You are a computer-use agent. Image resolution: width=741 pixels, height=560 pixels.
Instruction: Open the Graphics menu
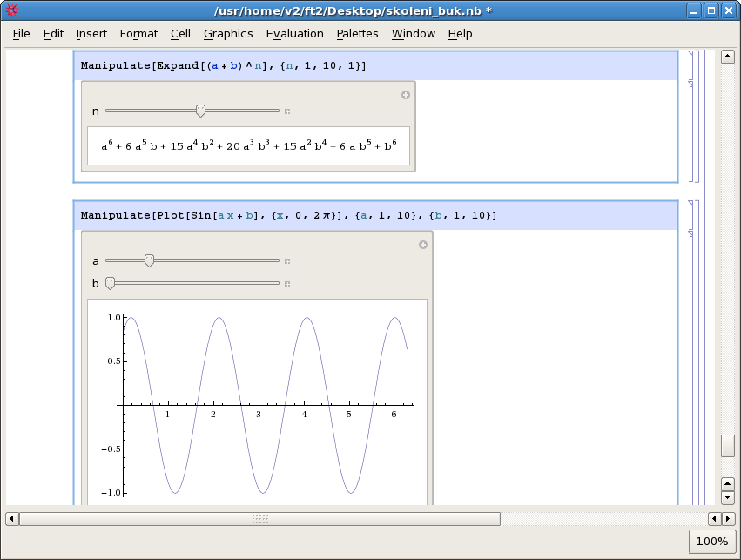(x=228, y=34)
